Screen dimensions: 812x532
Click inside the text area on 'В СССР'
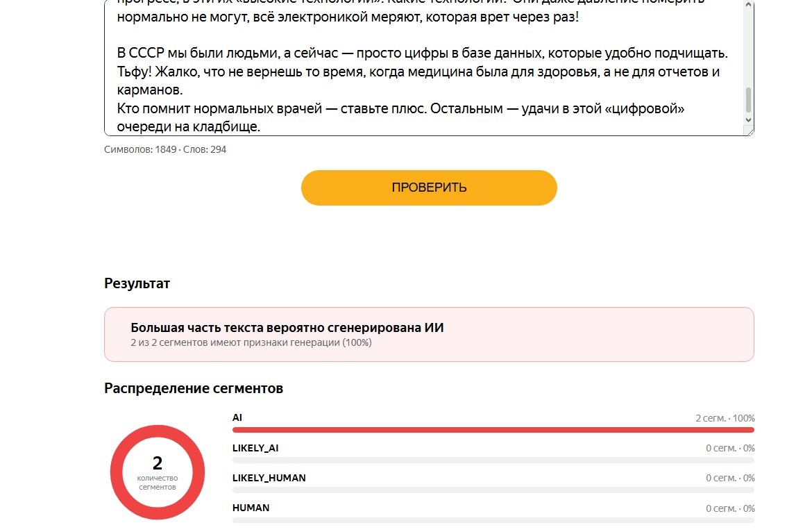click(x=140, y=53)
